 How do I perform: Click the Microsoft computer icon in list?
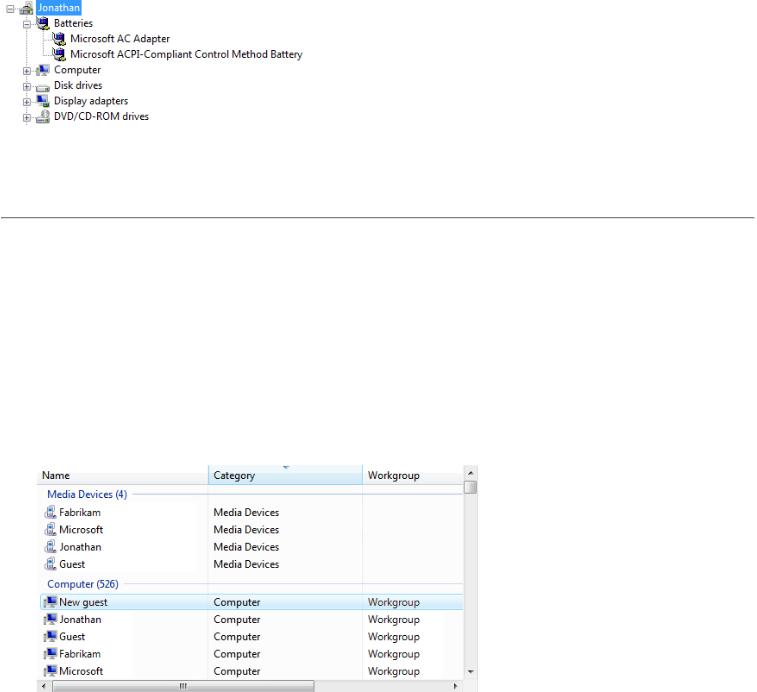click(50, 671)
